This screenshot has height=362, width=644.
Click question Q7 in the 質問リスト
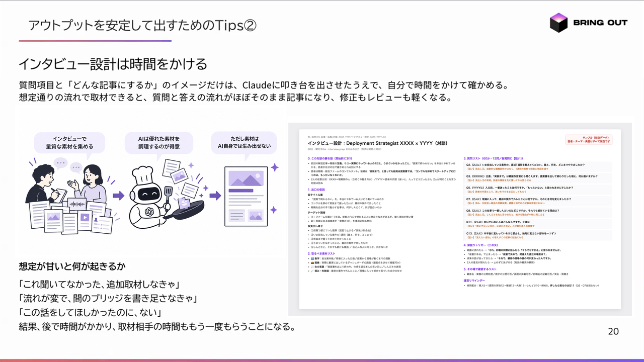pos(539,202)
